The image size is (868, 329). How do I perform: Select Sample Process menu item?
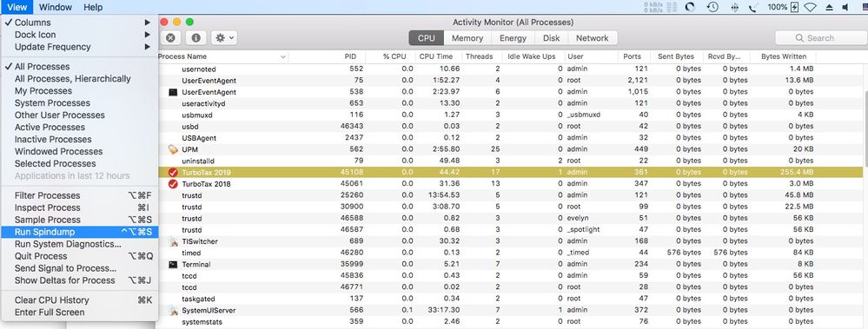[79, 220]
